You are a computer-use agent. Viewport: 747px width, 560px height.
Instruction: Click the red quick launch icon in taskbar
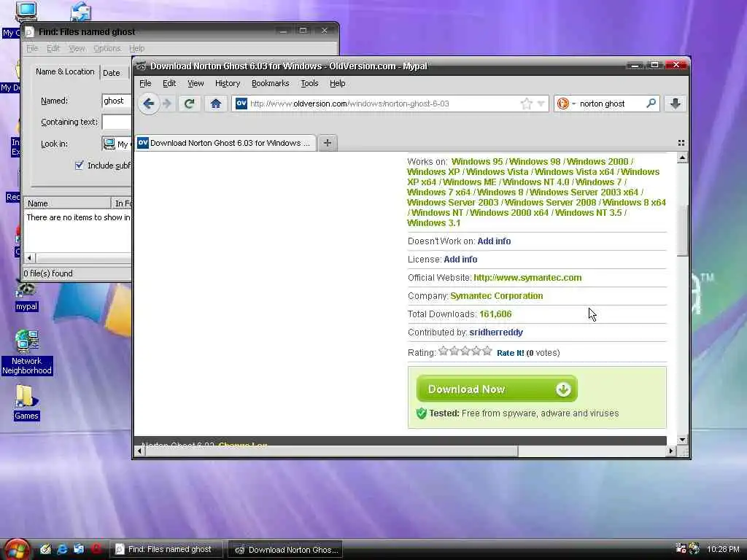[x=96, y=549]
